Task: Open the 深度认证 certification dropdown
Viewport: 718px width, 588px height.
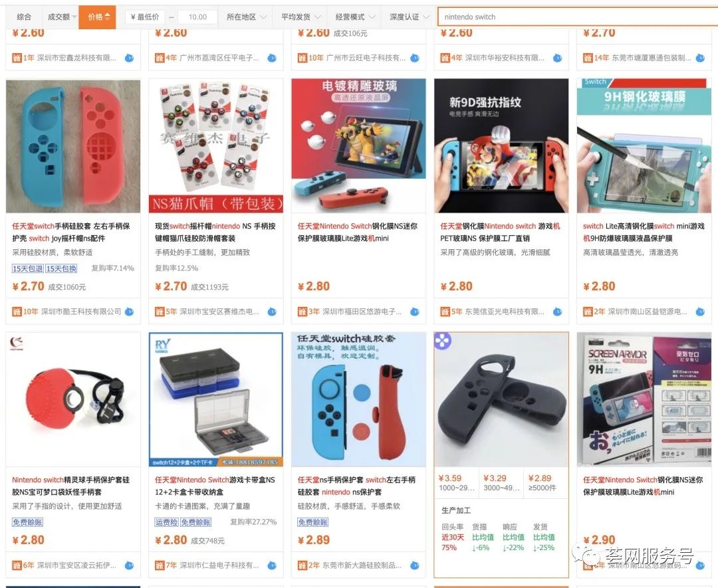Action: point(408,17)
